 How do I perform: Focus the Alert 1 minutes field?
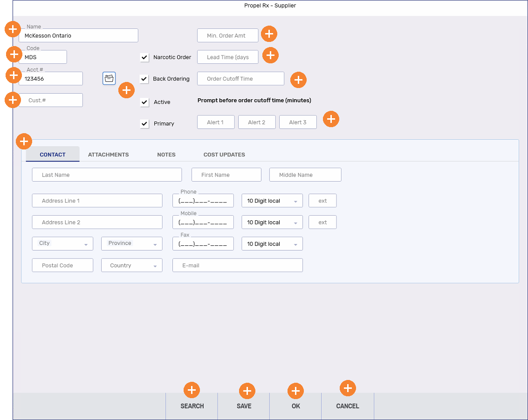coord(216,122)
